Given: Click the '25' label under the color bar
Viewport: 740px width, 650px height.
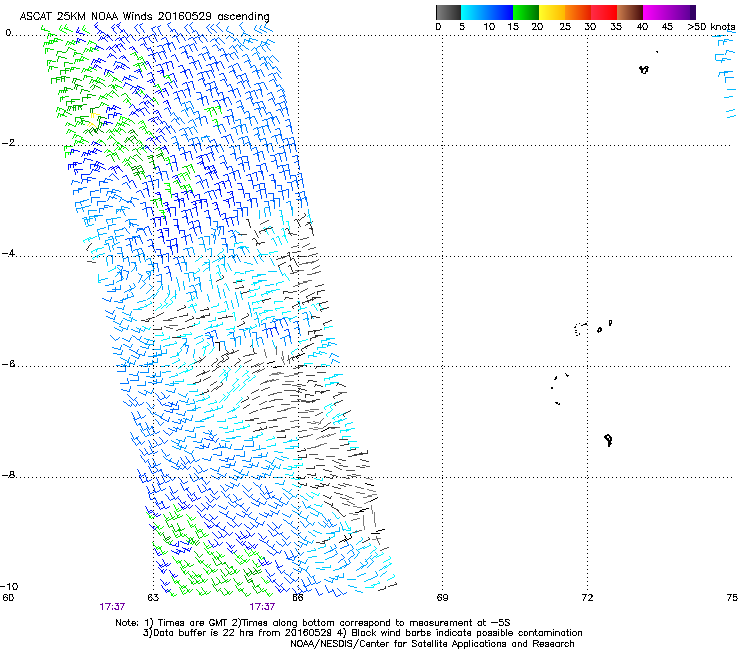Looking at the screenshot, I should click(565, 27).
